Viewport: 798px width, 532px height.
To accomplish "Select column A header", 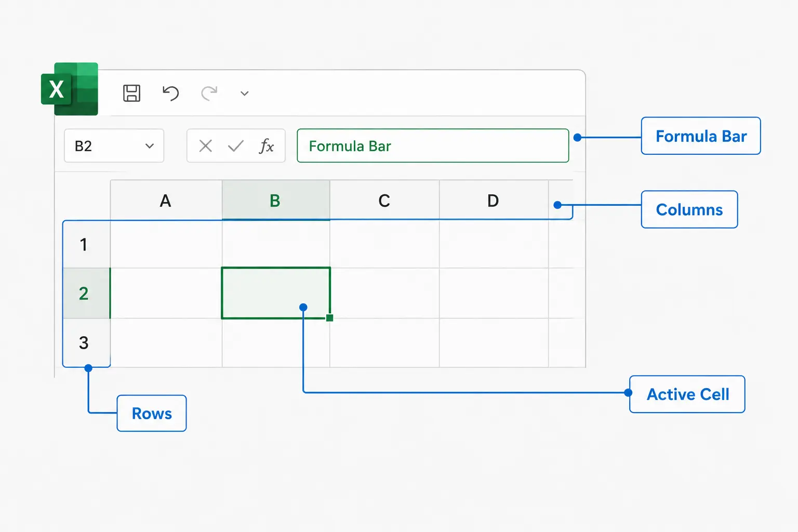I will tap(166, 200).
